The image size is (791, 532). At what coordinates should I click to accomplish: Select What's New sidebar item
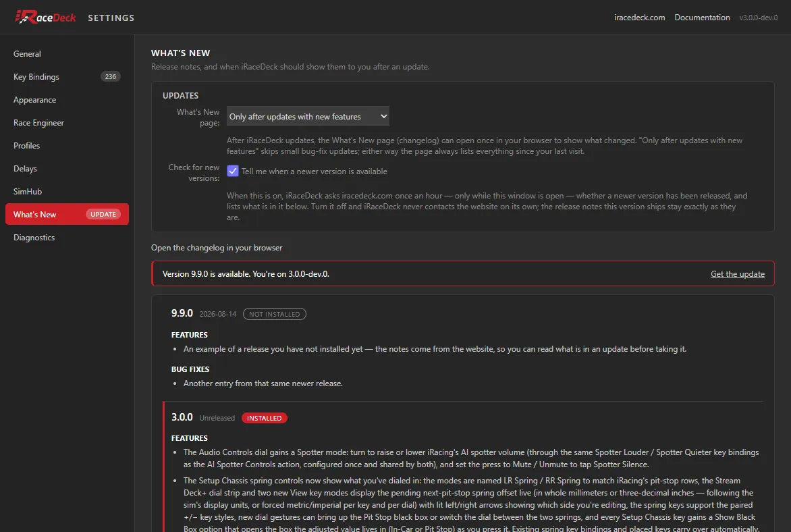(67, 214)
